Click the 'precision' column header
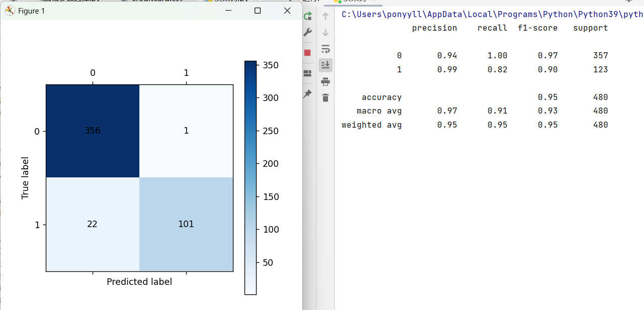Screen dimensions: 644x310 coord(435,28)
